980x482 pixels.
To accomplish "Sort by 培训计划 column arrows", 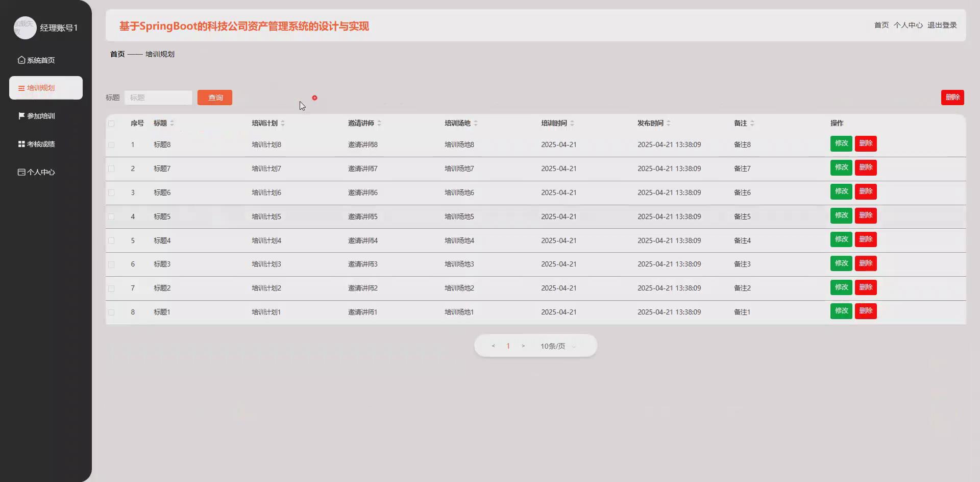I will tap(283, 123).
